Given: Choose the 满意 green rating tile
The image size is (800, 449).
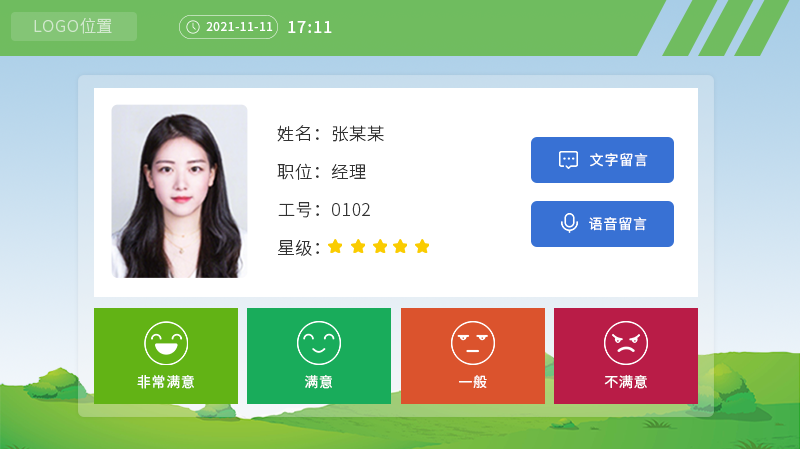Looking at the screenshot, I should (319, 356).
